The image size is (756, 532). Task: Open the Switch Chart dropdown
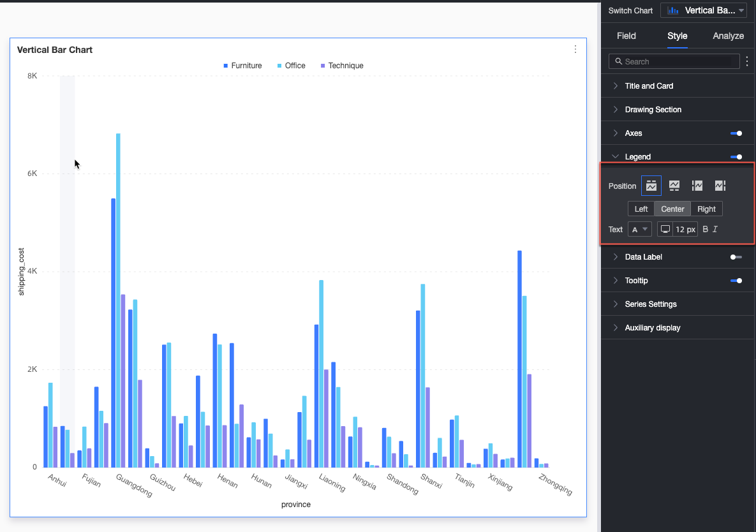click(x=704, y=11)
